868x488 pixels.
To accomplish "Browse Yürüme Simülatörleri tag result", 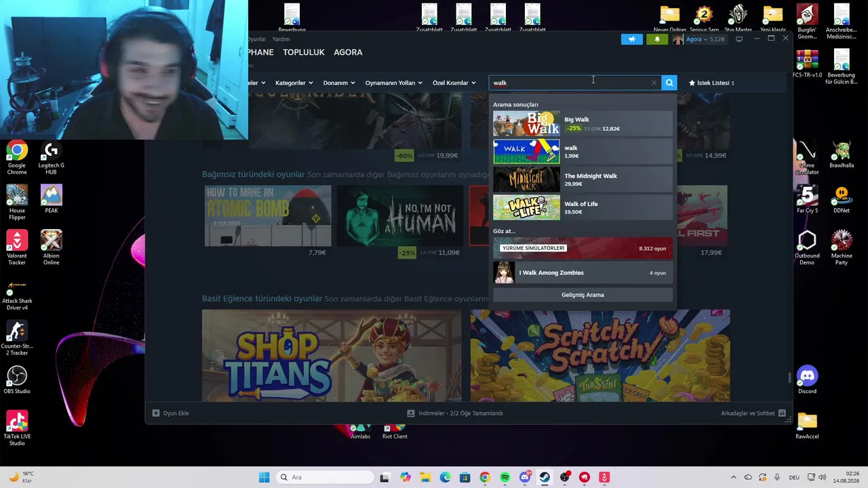I will 583,248.
